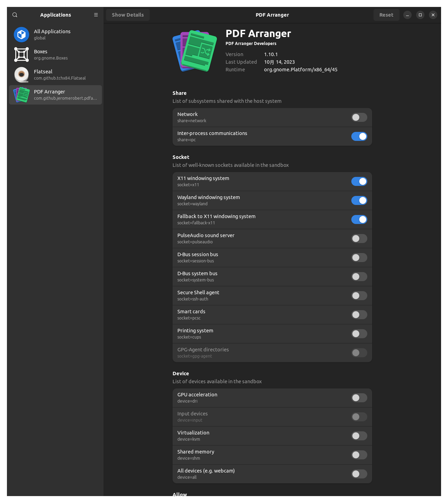Turn off Wayland windowing system toggle
This screenshot has width=448, height=503.
[359, 200]
